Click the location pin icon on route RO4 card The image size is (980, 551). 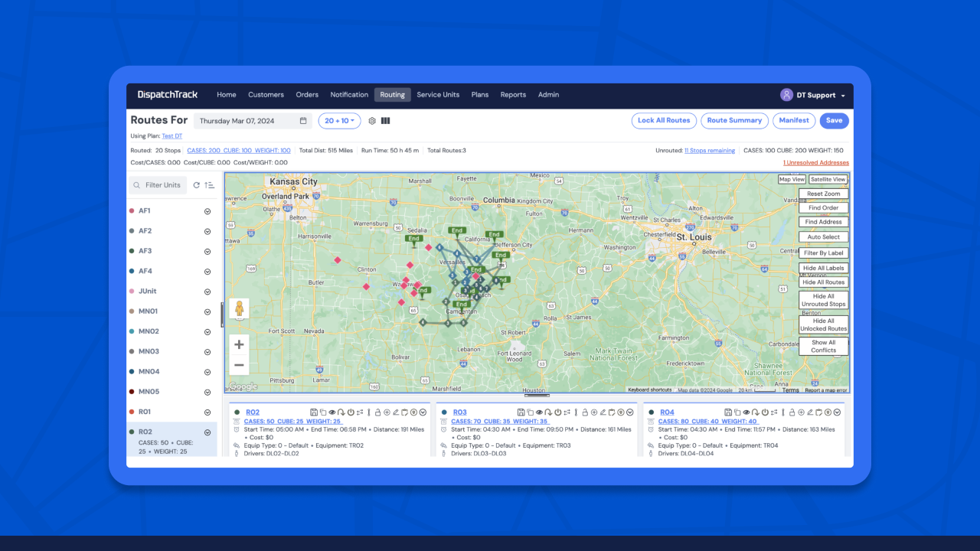pos(828,412)
